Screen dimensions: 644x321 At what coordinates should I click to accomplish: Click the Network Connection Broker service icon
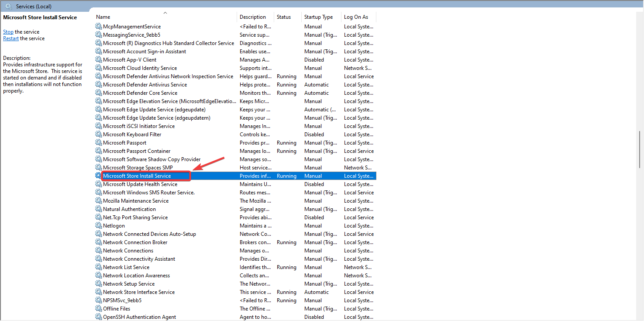[99, 242]
